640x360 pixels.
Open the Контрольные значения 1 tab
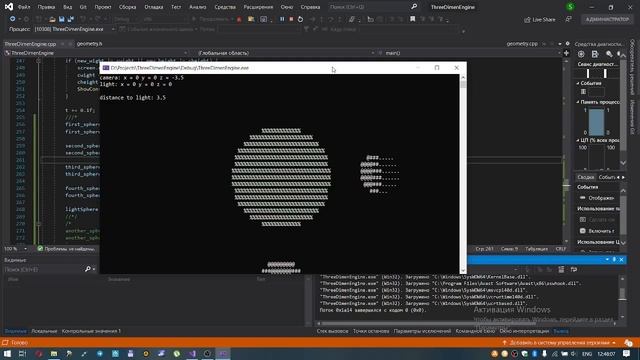click(91, 331)
